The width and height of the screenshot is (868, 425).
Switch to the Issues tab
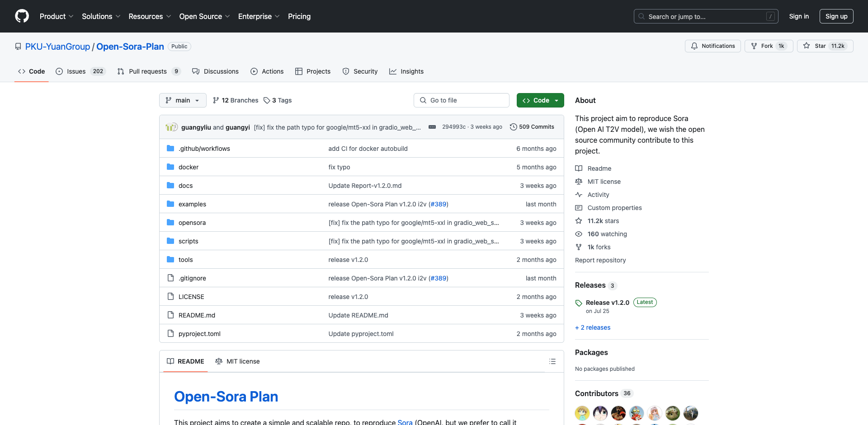80,71
